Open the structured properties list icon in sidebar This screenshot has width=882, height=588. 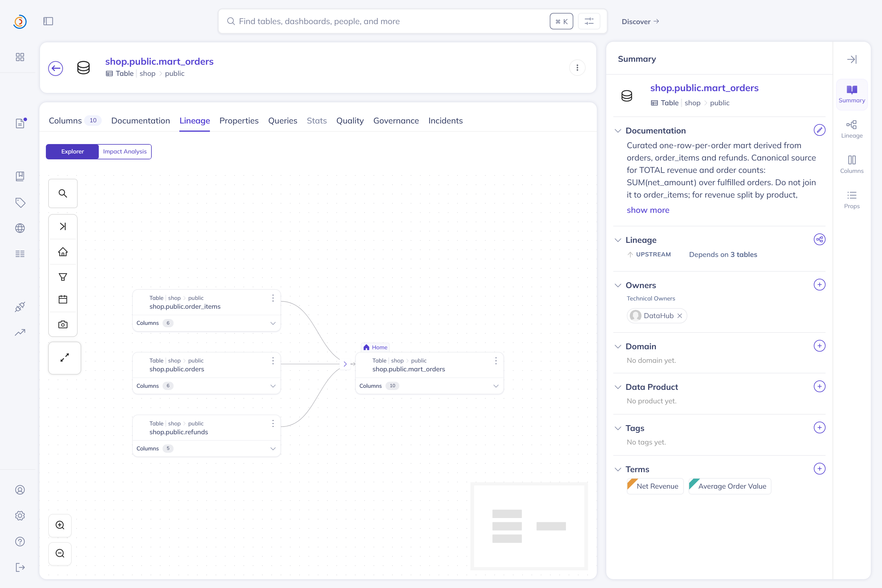coord(20,254)
